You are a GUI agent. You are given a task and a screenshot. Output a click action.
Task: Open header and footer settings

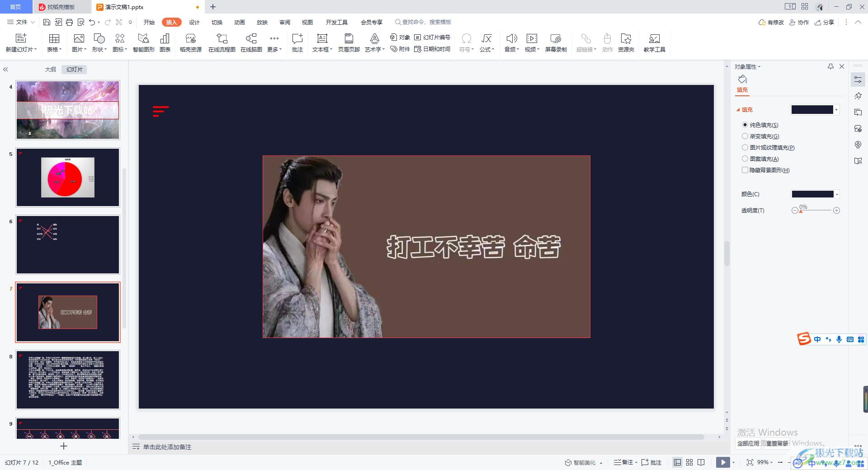(349, 43)
